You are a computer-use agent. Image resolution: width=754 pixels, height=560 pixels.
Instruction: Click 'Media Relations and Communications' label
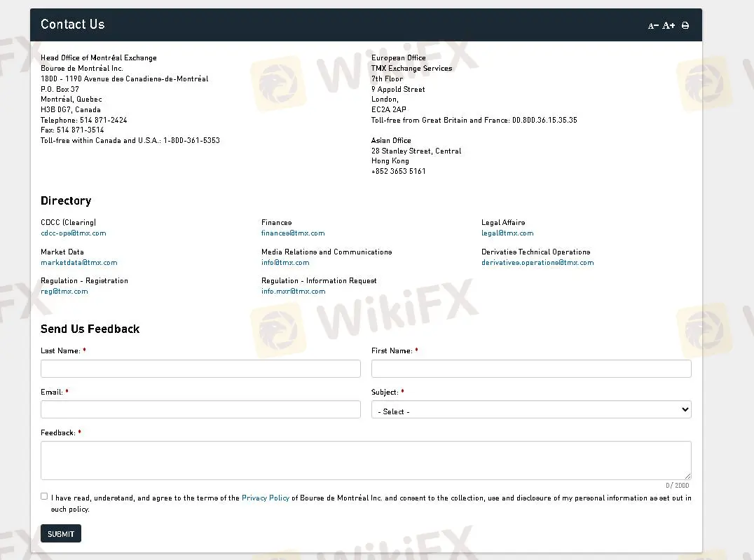pos(327,252)
